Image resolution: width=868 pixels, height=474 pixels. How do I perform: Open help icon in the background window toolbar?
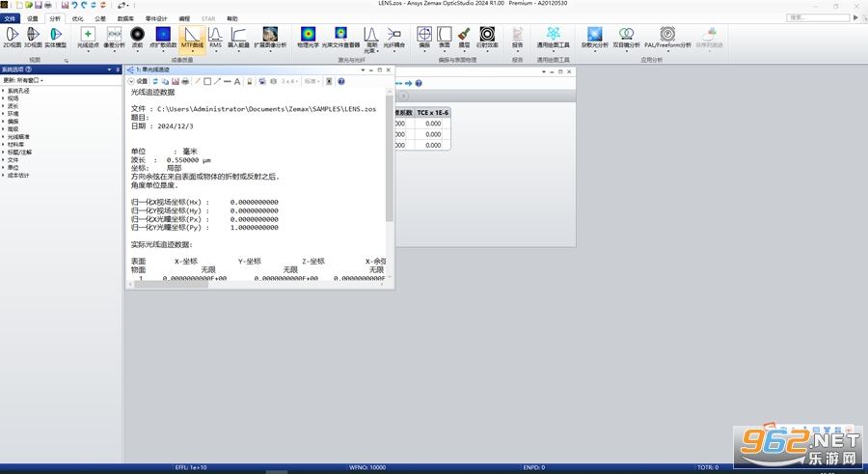coord(419,83)
